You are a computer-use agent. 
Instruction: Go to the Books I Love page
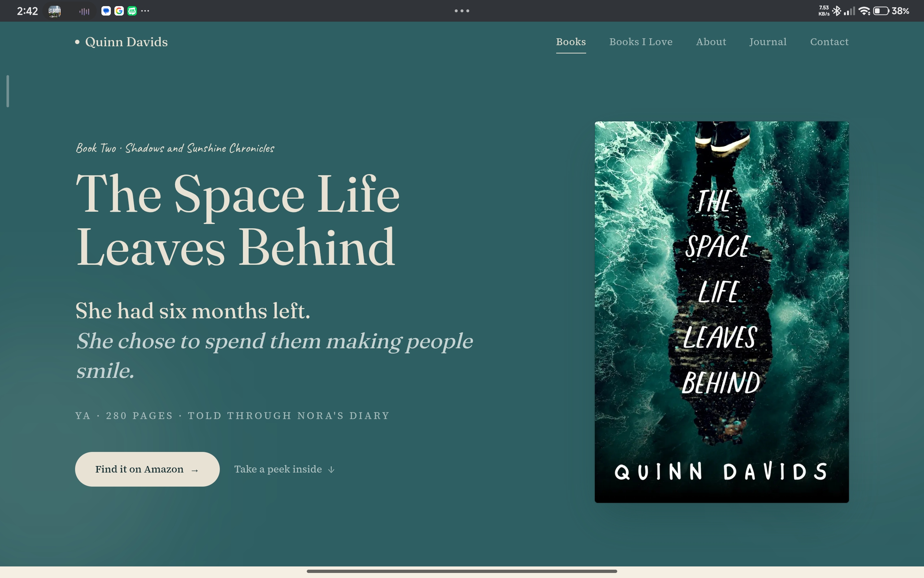click(x=641, y=42)
